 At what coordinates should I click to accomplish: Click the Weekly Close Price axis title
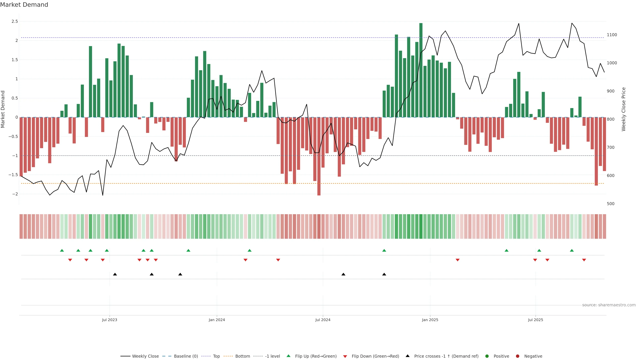[624, 109]
